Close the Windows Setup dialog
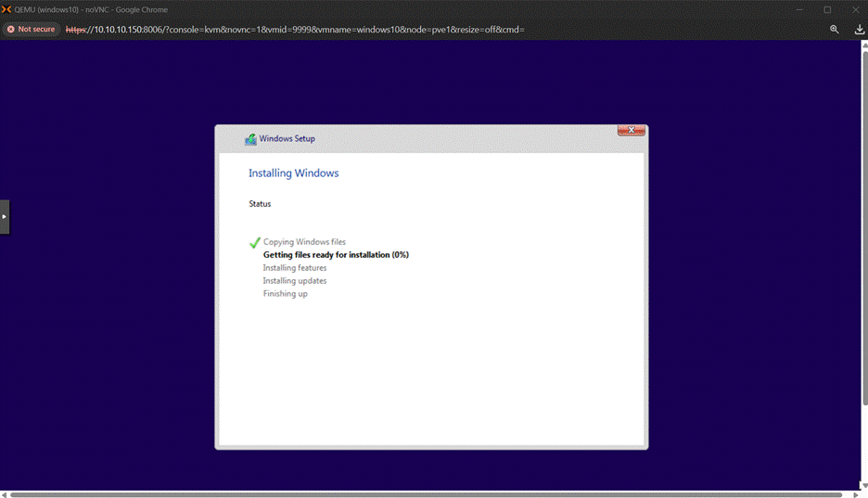The width and height of the screenshot is (868, 498). (x=631, y=131)
